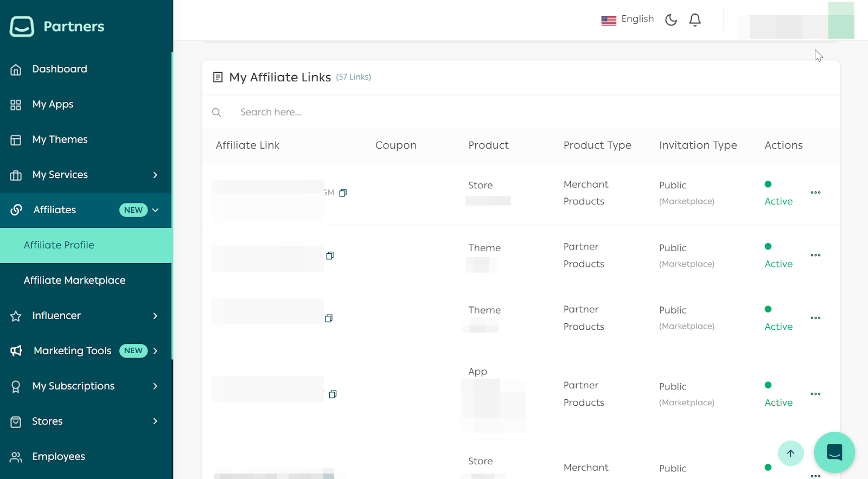Navigate to Employees
The height and width of the screenshot is (479, 868).
58,457
